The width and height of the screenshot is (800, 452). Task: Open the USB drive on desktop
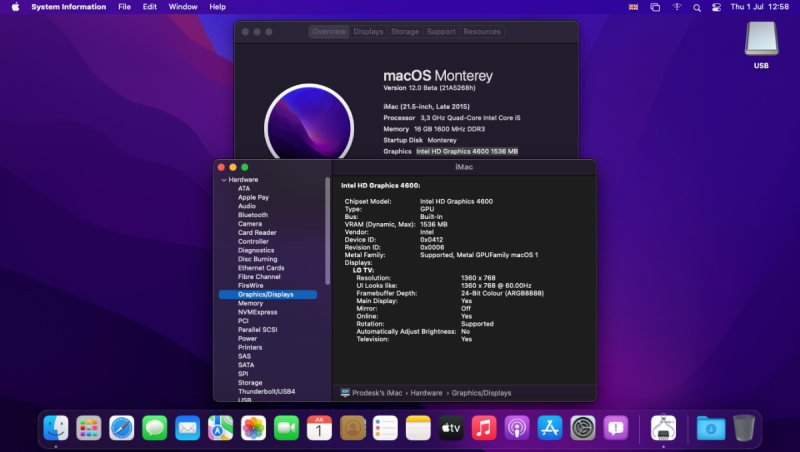click(761, 40)
